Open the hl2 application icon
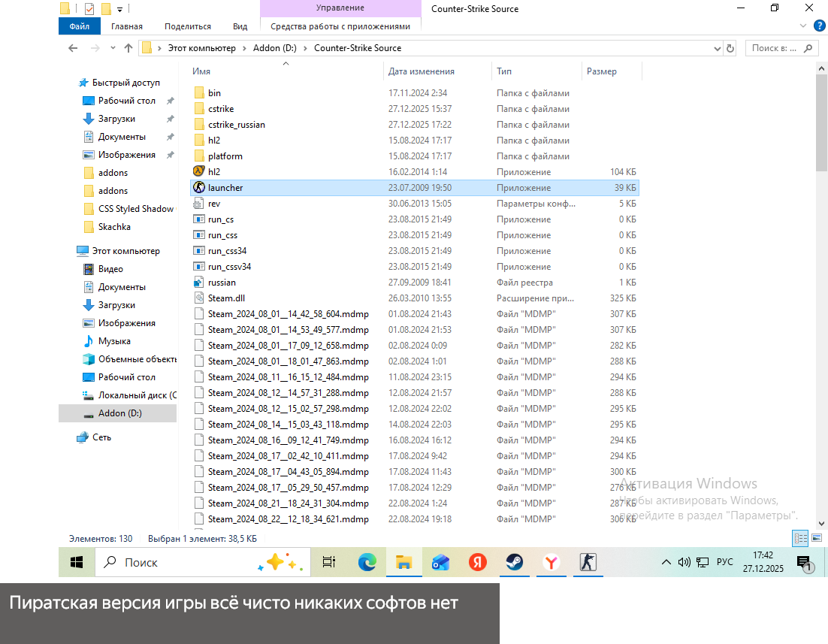Viewport: 828px width, 644px height. point(198,171)
